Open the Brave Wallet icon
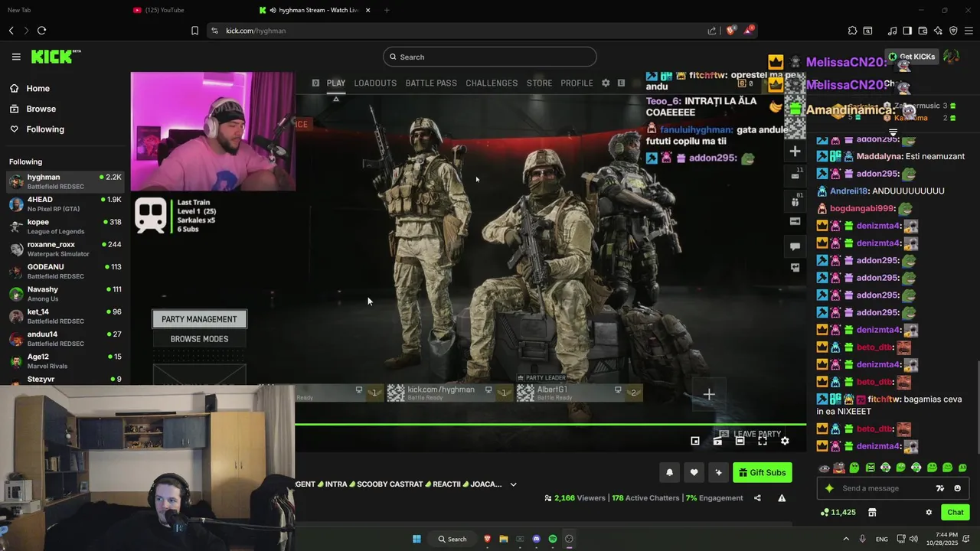The width and height of the screenshot is (980, 551). (923, 31)
